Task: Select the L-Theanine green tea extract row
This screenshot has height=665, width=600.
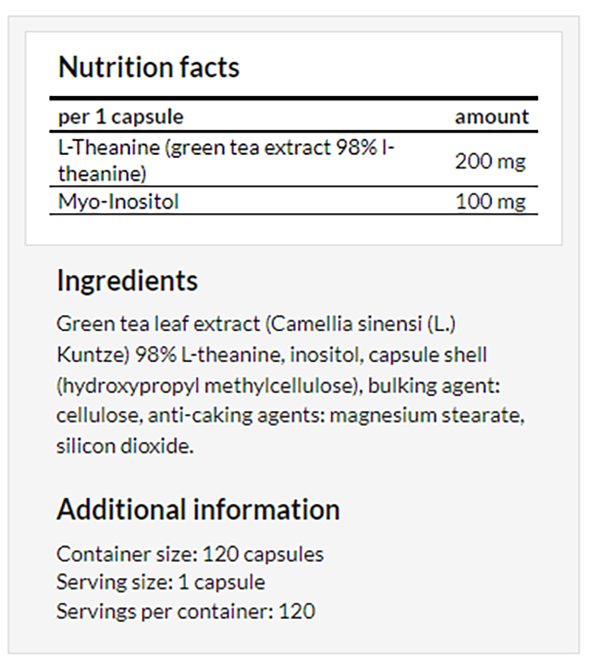Action: tap(293, 160)
